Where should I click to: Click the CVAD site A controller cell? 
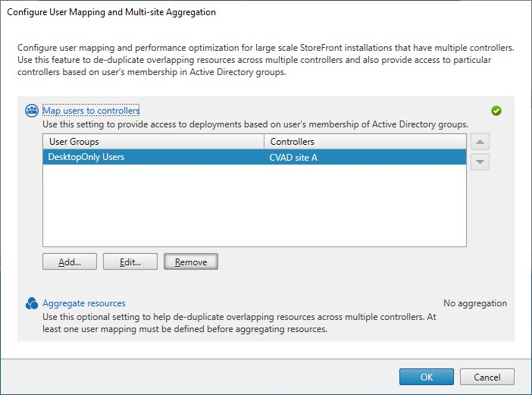coord(295,157)
